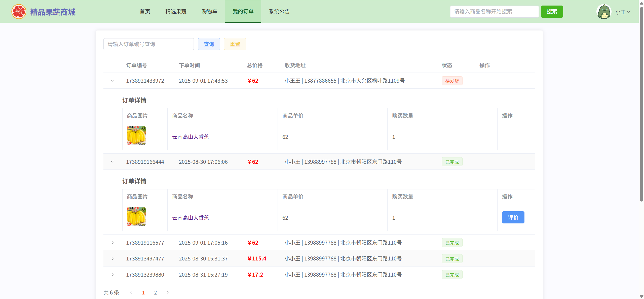
Task: Expand order 1738913497477 row
Action: pos(112,259)
